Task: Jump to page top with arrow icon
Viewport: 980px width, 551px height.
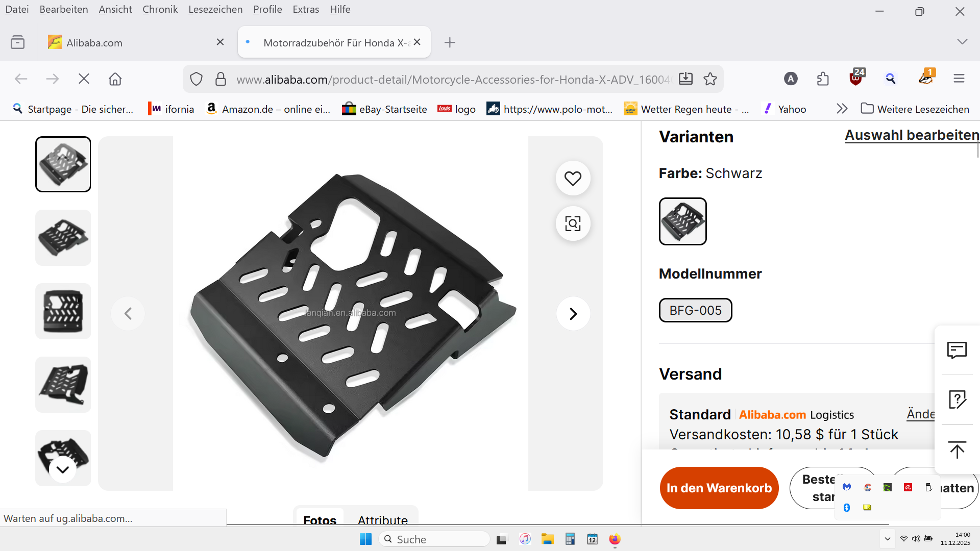Action: pos(957,449)
